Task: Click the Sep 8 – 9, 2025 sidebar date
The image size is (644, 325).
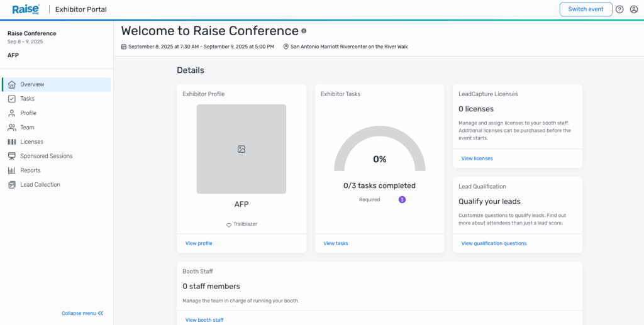Action: 25,42
